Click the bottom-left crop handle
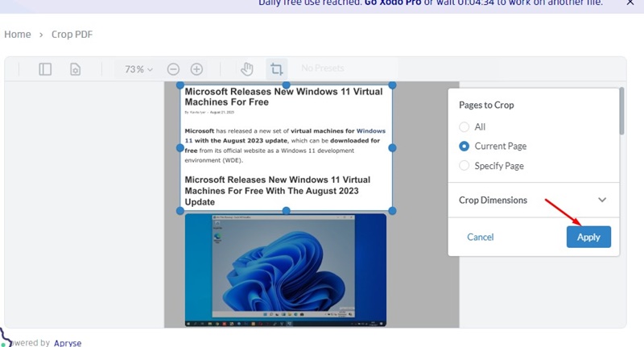The width and height of the screenshot is (644, 347). (x=180, y=211)
